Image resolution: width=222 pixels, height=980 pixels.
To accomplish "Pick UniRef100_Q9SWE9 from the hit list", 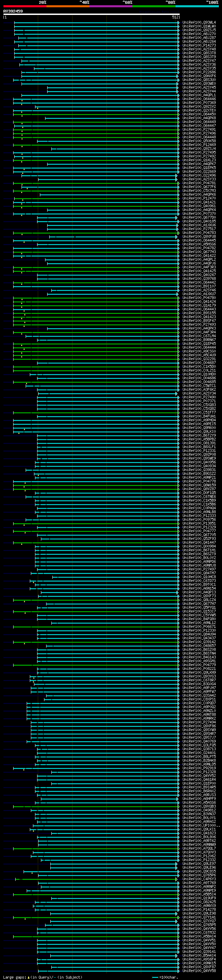I will pos(199,459).
